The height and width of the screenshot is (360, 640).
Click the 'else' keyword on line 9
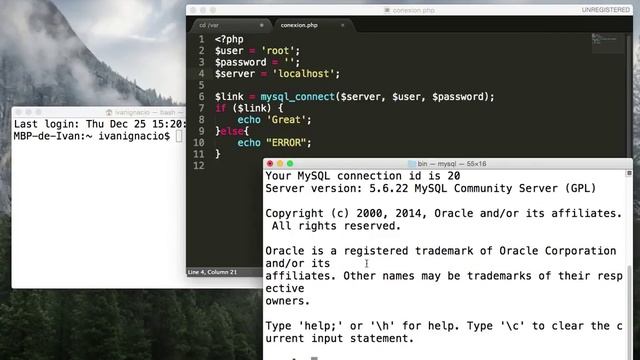click(x=232, y=131)
